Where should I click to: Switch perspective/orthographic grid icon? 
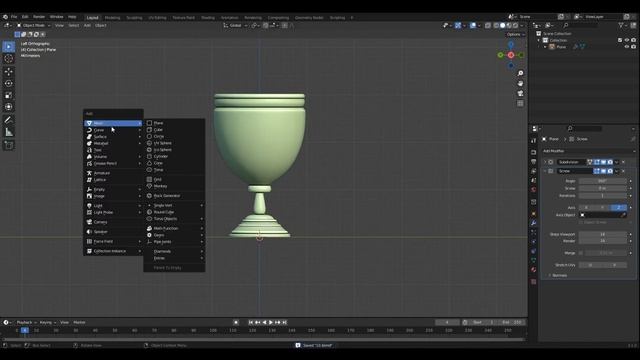520,104
